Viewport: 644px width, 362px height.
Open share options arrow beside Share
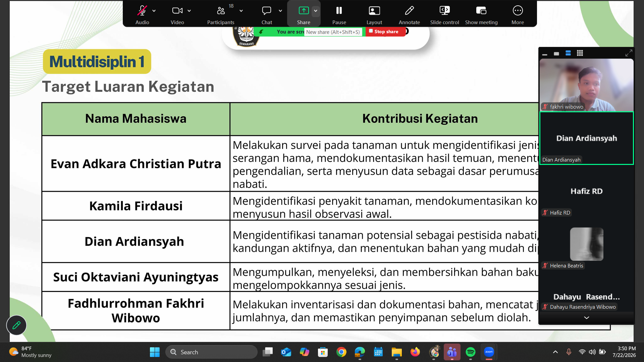[x=316, y=11]
